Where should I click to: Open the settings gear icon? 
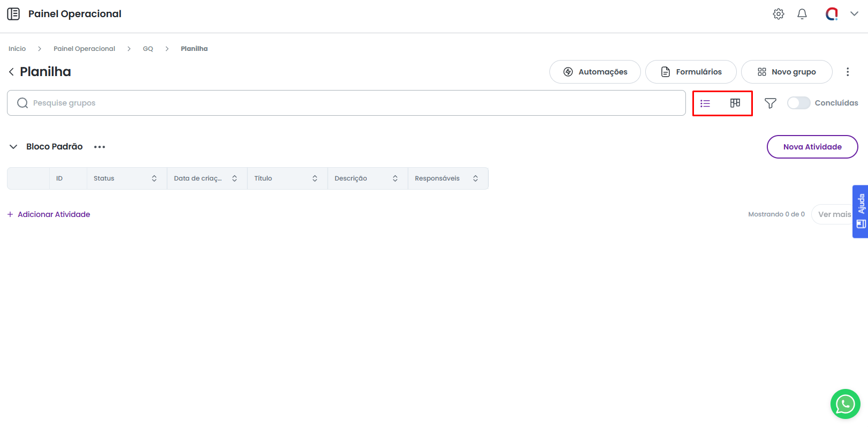pyautogui.click(x=779, y=14)
